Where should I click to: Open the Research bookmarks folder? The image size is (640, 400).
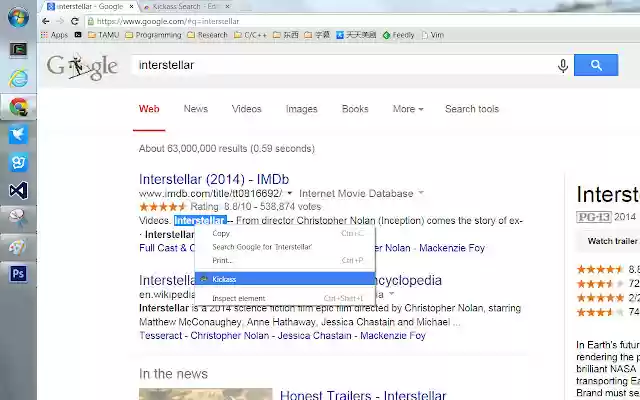pyautogui.click(x=207, y=35)
